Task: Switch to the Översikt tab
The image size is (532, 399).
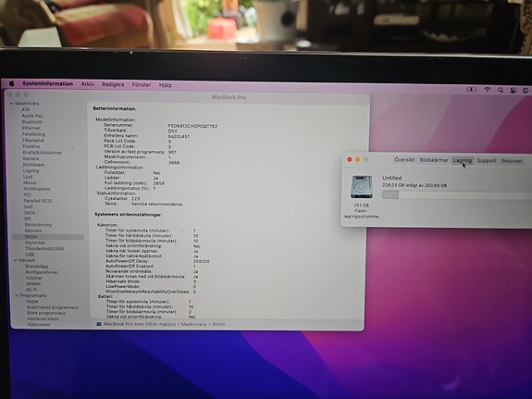Action: point(404,159)
